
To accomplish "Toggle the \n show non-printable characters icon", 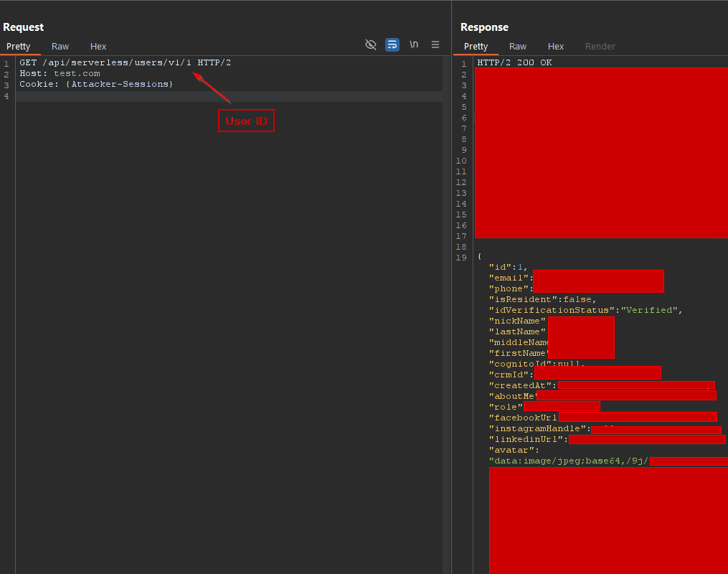I will (414, 44).
